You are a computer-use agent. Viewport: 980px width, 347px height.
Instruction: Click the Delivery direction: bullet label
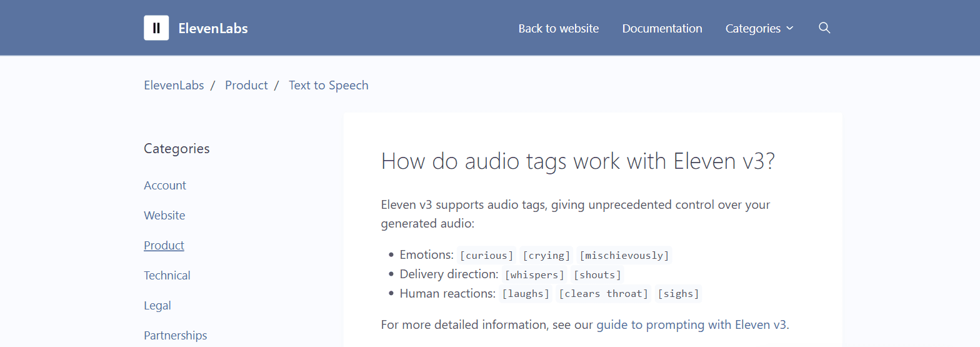[x=449, y=274]
